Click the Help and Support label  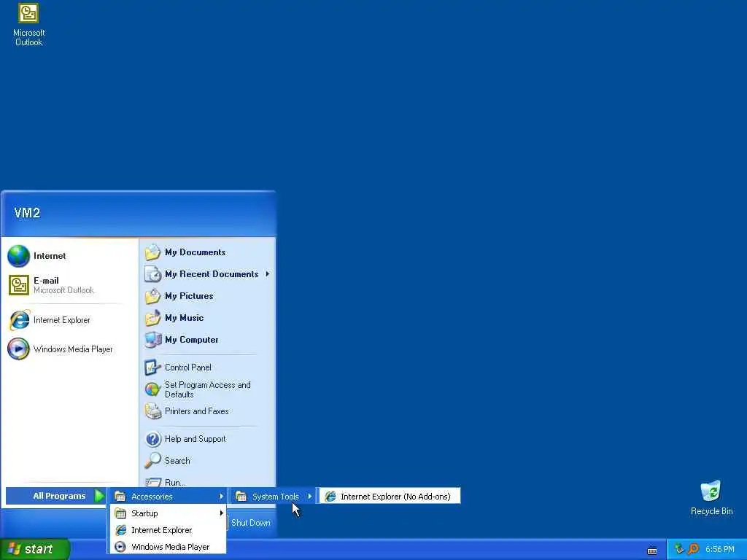[195, 439]
